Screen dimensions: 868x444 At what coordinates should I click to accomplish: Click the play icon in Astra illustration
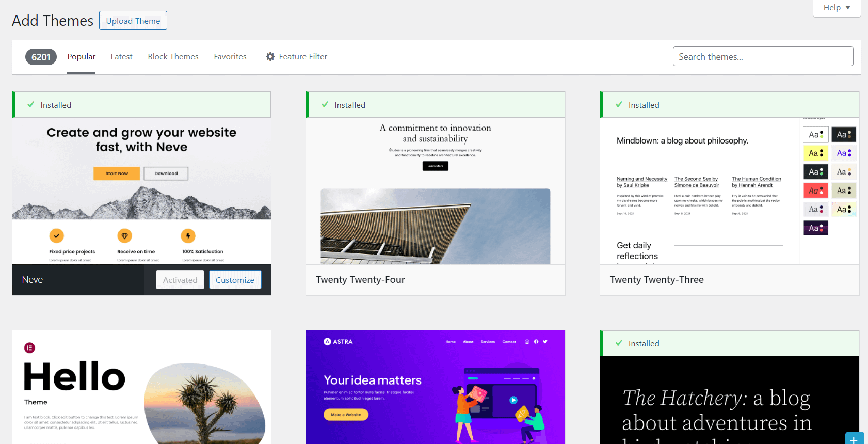pyautogui.click(x=513, y=400)
